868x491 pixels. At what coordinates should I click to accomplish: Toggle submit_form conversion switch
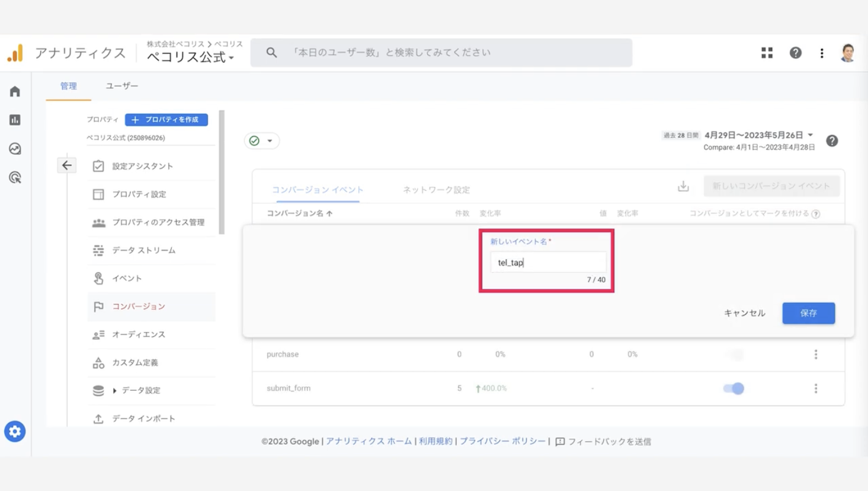tap(734, 388)
